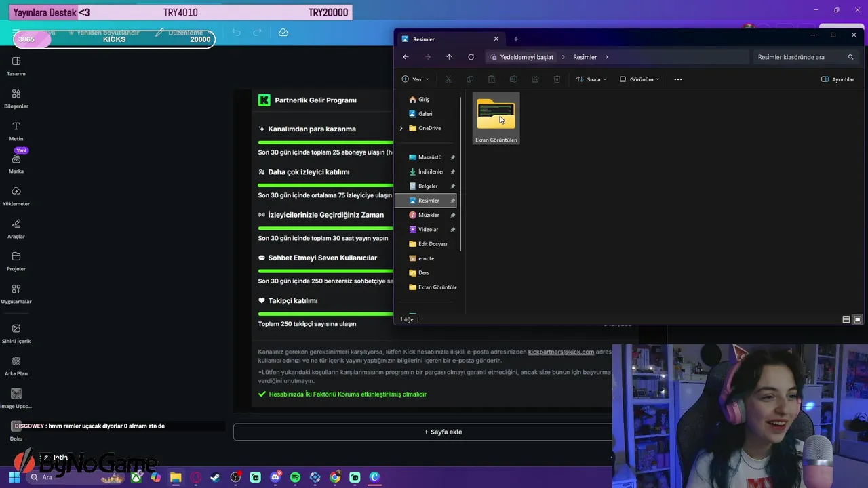This screenshot has height=488, width=868.
Task: Click Yedeklemeyi başlat in address bar
Action: pyautogui.click(x=526, y=57)
